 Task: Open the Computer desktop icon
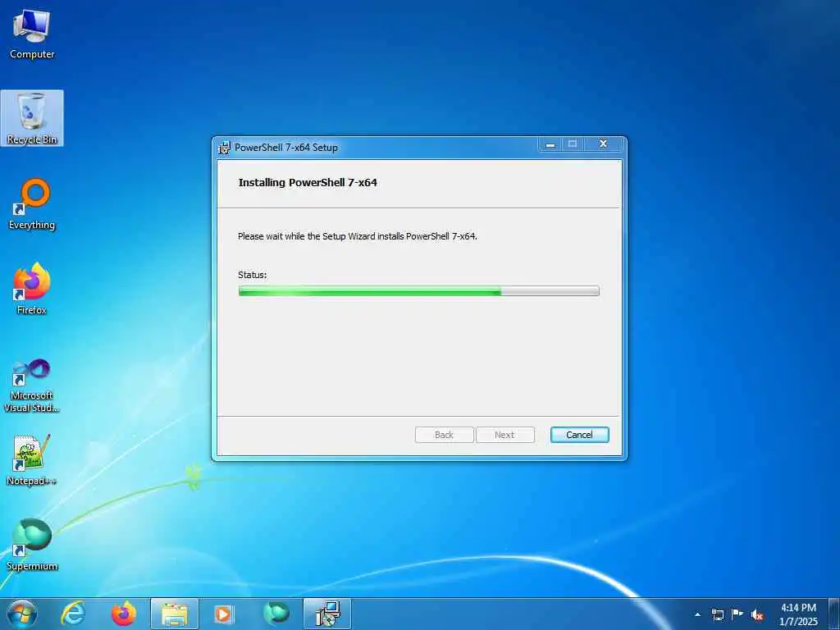(x=32, y=34)
